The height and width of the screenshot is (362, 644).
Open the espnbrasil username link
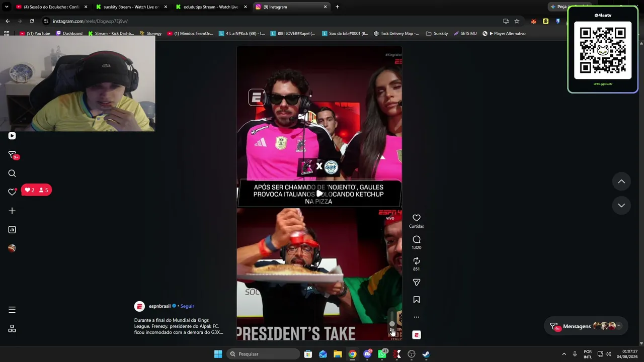coord(159,306)
